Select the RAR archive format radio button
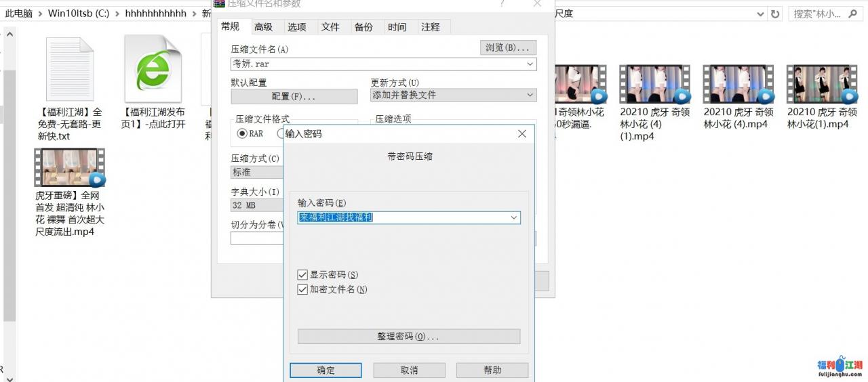 click(x=243, y=133)
